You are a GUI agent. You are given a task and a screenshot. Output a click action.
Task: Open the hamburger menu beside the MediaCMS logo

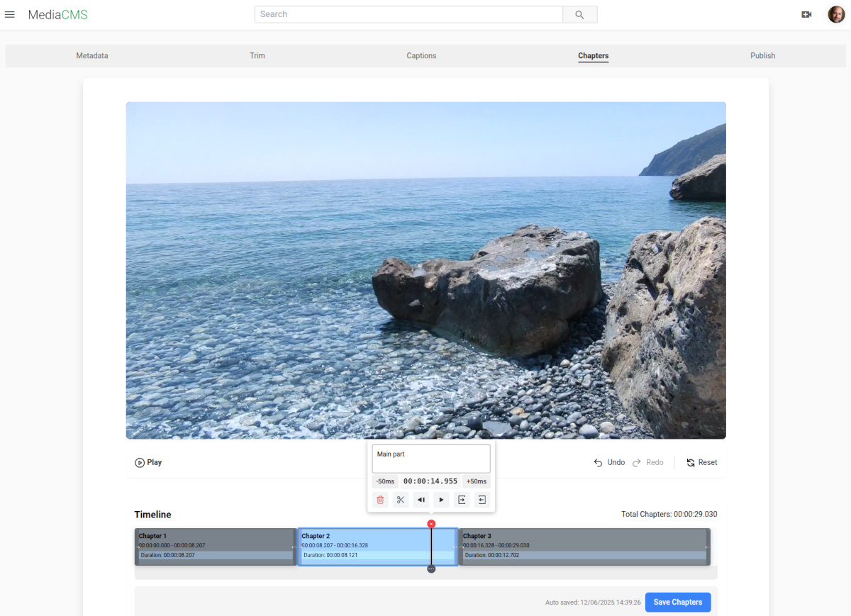pyautogui.click(x=10, y=15)
